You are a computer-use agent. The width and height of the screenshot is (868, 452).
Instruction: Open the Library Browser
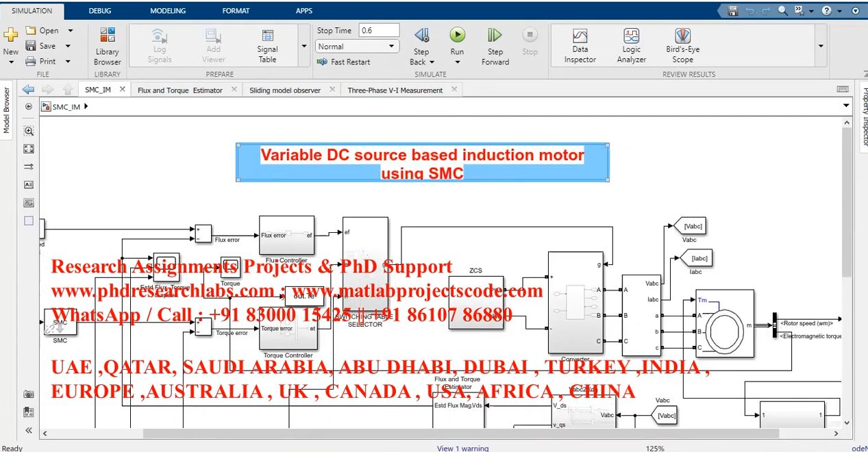pyautogui.click(x=107, y=46)
